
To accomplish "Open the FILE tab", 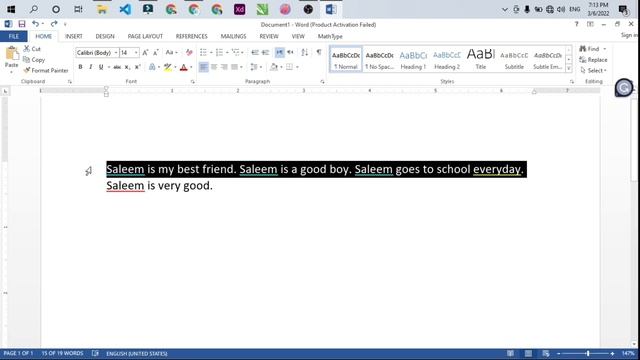I will click(x=13, y=36).
